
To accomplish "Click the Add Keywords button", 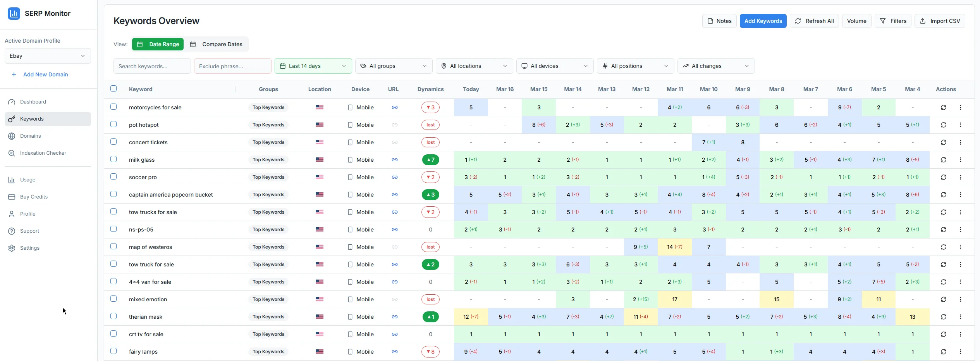I will point(763,21).
